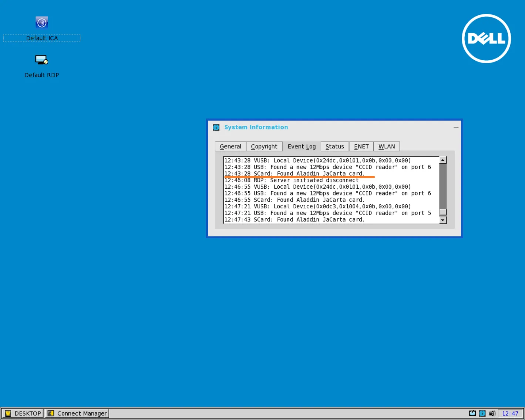The image size is (525, 420).
Task: Select log line 12:47:21 USB CCID reader port 5
Action: pos(328,213)
